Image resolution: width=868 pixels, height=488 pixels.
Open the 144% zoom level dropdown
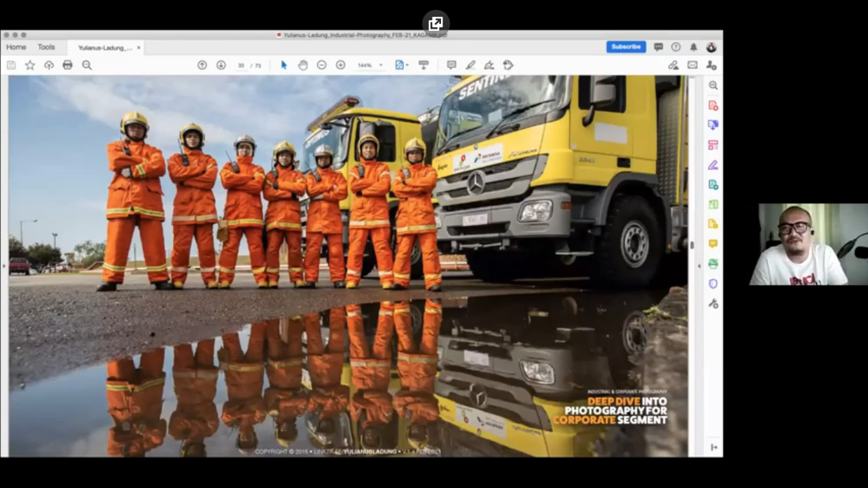(370, 65)
